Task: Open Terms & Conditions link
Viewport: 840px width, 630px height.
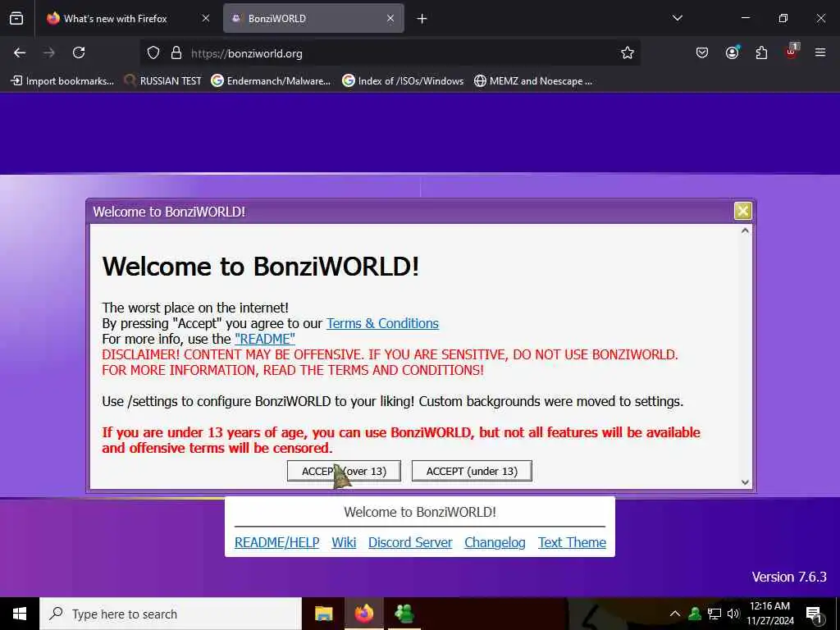Action: coord(382,323)
